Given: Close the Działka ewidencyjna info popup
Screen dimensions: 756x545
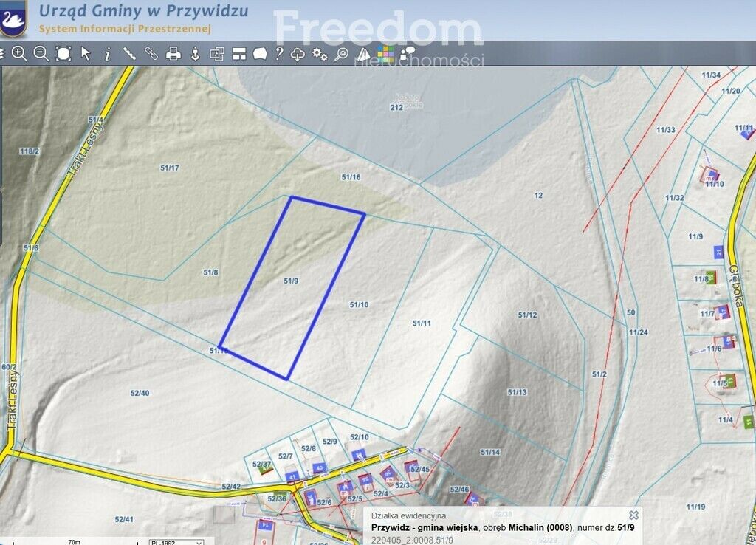Looking at the screenshot, I should pos(633,515).
